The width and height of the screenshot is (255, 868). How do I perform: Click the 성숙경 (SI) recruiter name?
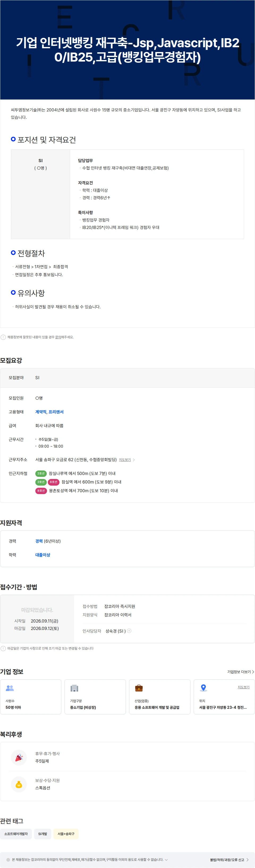pos(115,631)
